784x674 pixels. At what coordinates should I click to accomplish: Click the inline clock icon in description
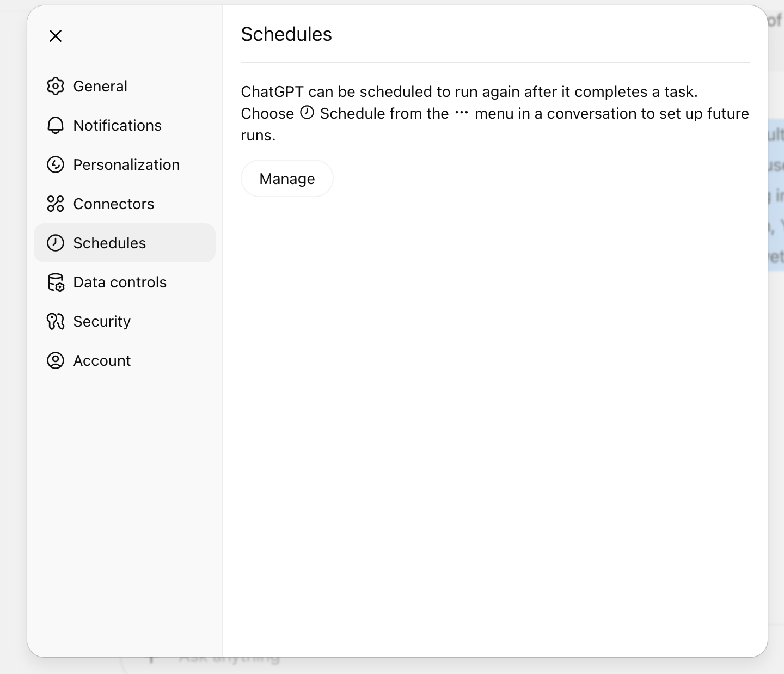(x=307, y=113)
